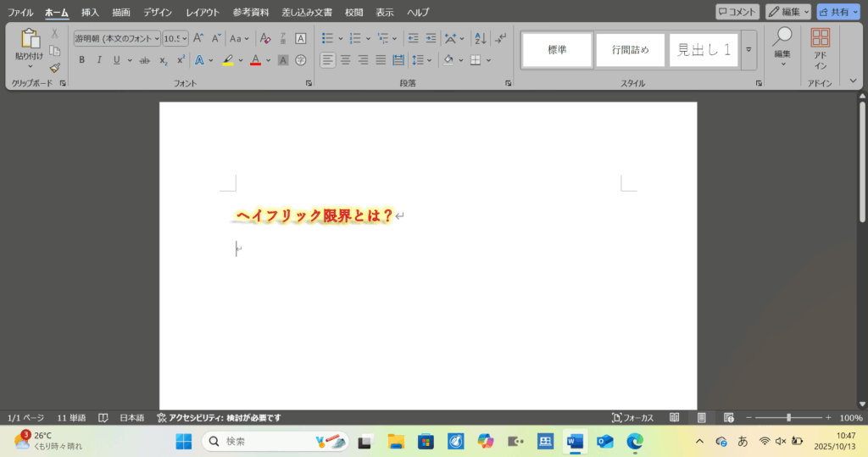Image resolution: width=868 pixels, height=457 pixels.
Task: Click the Format Painter brush icon
Action: 55,68
